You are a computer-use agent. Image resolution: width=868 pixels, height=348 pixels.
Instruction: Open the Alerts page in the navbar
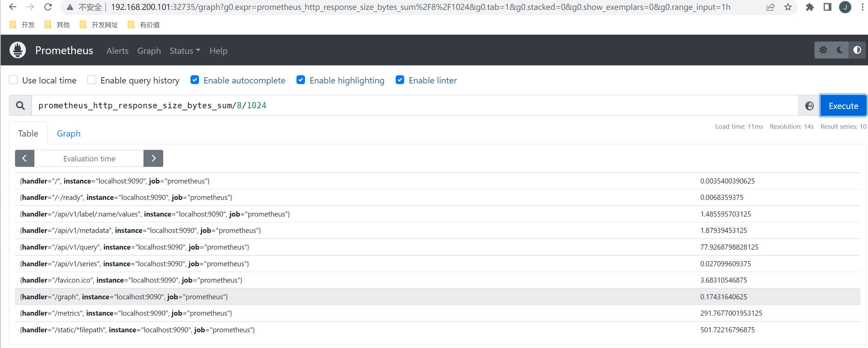(x=117, y=51)
